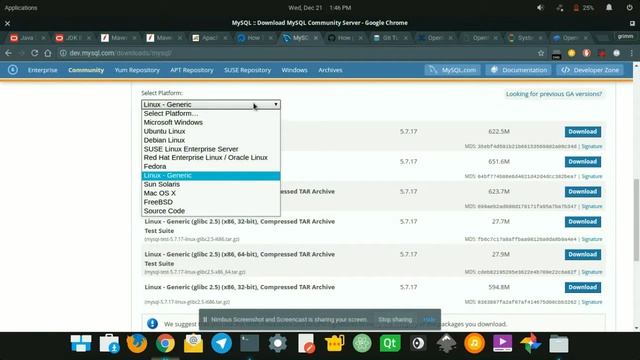Open Firefox from the dock
The height and width of the screenshot is (360, 640).
(x=137, y=343)
